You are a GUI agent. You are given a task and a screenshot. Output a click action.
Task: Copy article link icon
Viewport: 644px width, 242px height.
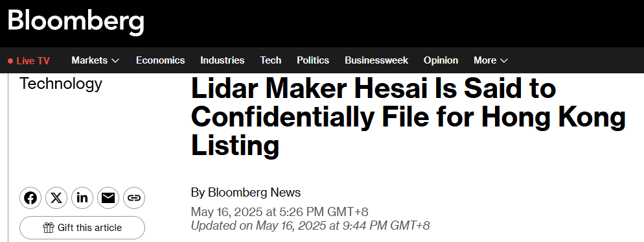134,198
